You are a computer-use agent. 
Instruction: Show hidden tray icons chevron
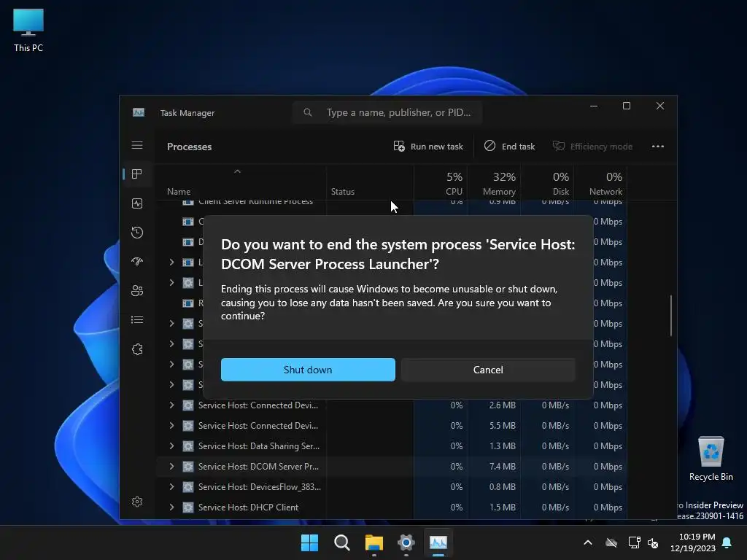pos(588,542)
